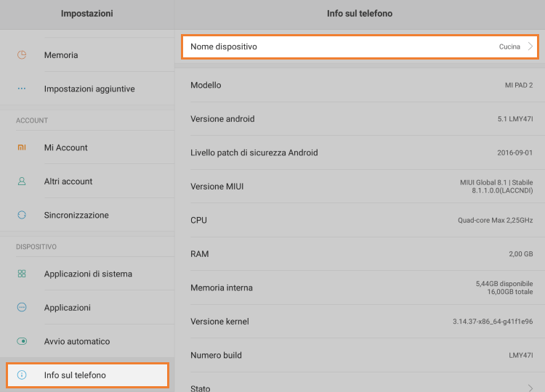Screen dimensions: 545x392
Task: Click the orange Mi Account logo icon
Action: pyautogui.click(x=22, y=147)
